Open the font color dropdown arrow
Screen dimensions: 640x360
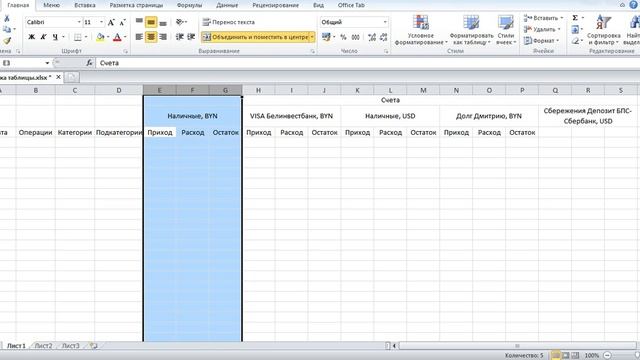point(125,37)
